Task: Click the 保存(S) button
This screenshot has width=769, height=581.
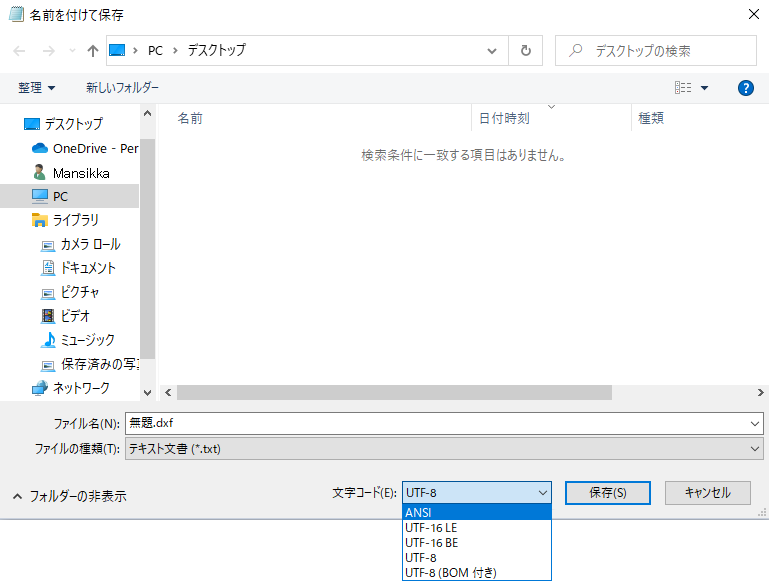Action: (608, 493)
